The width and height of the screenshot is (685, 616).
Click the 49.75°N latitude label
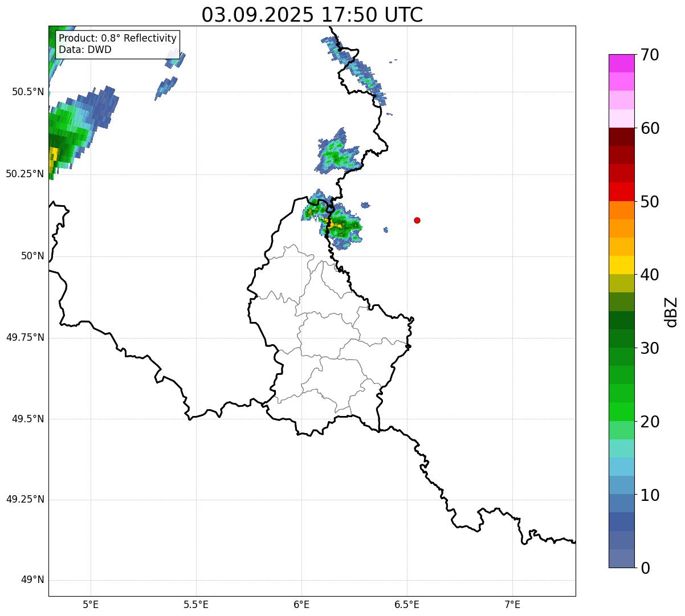point(25,337)
